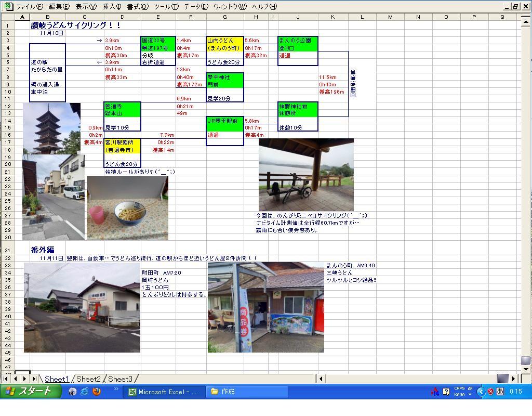Select the column F header
This screenshot has height=416, width=532.
(191, 17)
